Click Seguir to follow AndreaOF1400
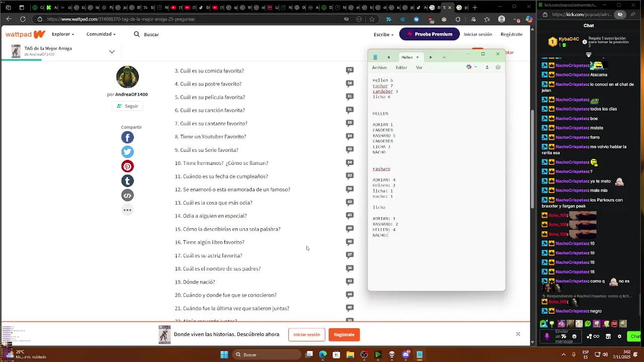 click(127, 106)
